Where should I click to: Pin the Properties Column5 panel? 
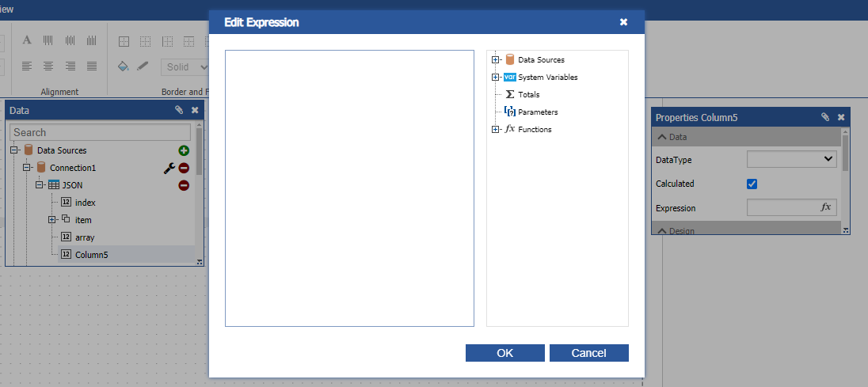coord(825,117)
